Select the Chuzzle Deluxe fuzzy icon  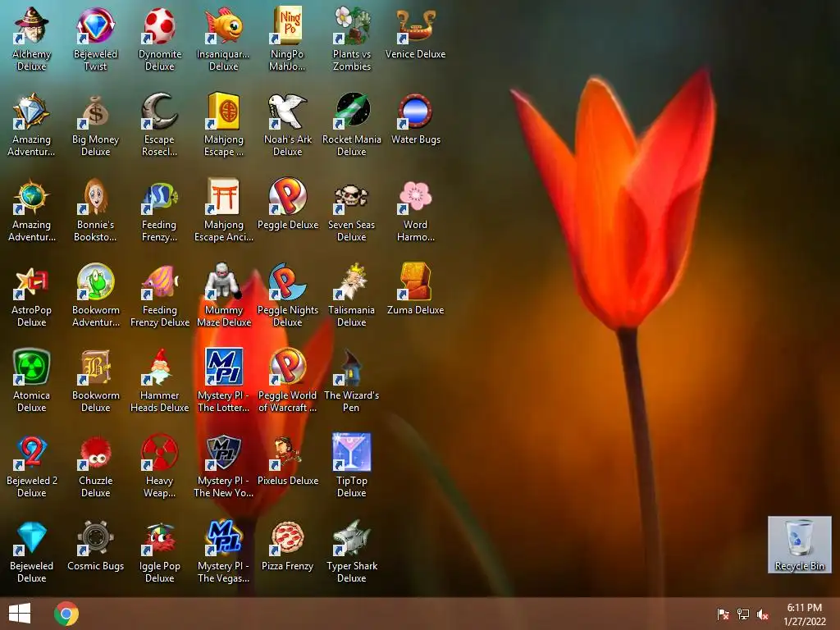[x=95, y=452]
